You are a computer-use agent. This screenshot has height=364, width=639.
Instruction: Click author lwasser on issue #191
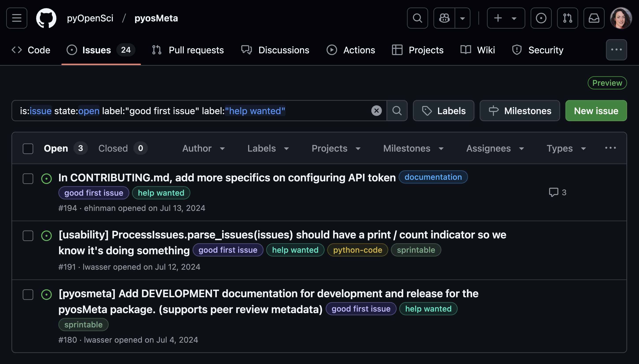pos(97,267)
